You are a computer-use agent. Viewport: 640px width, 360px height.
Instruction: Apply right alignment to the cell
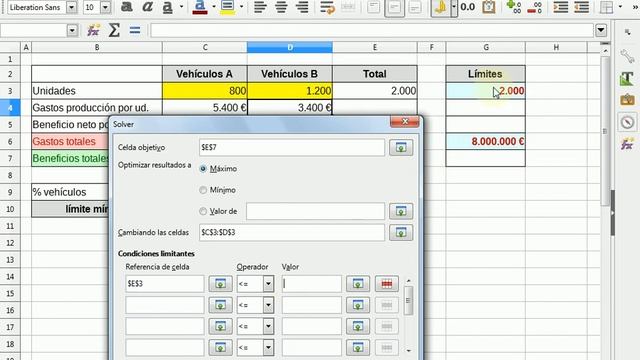302,7
